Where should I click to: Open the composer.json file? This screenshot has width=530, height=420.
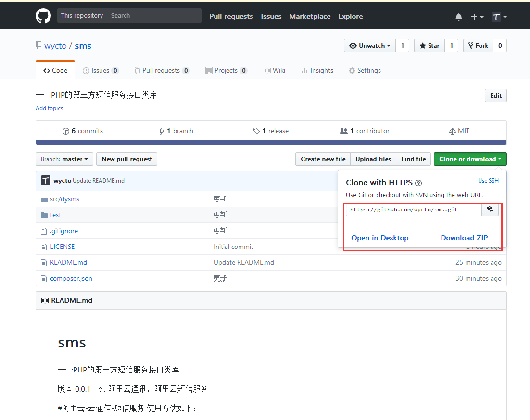[x=71, y=279]
